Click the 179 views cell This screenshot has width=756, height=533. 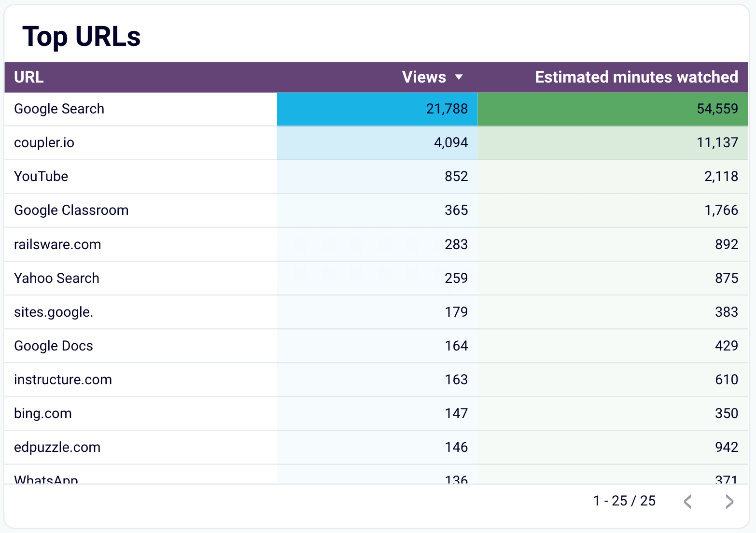378,312
